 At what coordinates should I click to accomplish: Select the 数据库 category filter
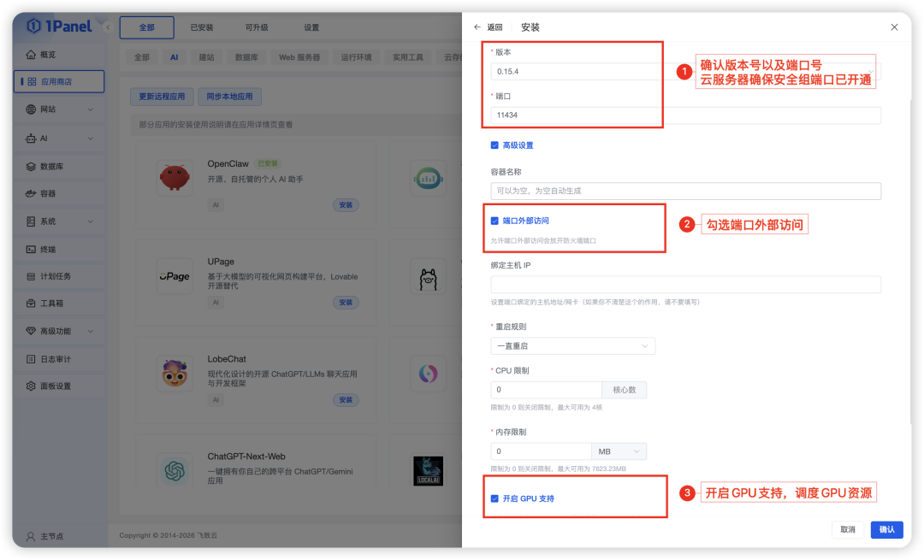click(246, 57)
